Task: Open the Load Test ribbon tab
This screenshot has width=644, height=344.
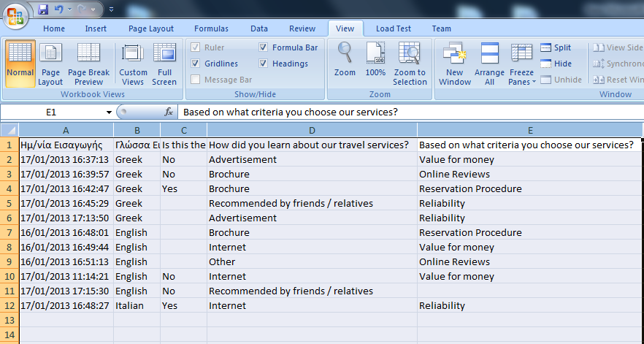Action: click(394, 28)
